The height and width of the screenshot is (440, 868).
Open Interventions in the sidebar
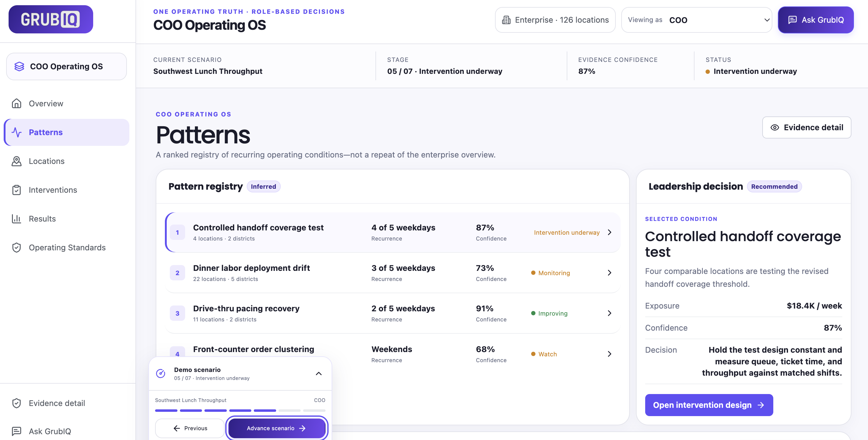[67, 190]
